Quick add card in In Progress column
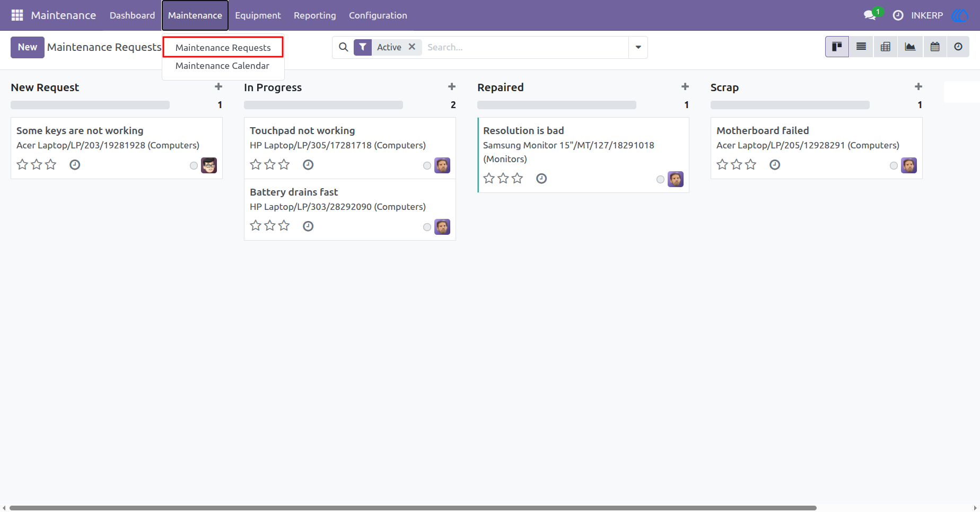Viewport: 980px width, 512px height. 452,87
